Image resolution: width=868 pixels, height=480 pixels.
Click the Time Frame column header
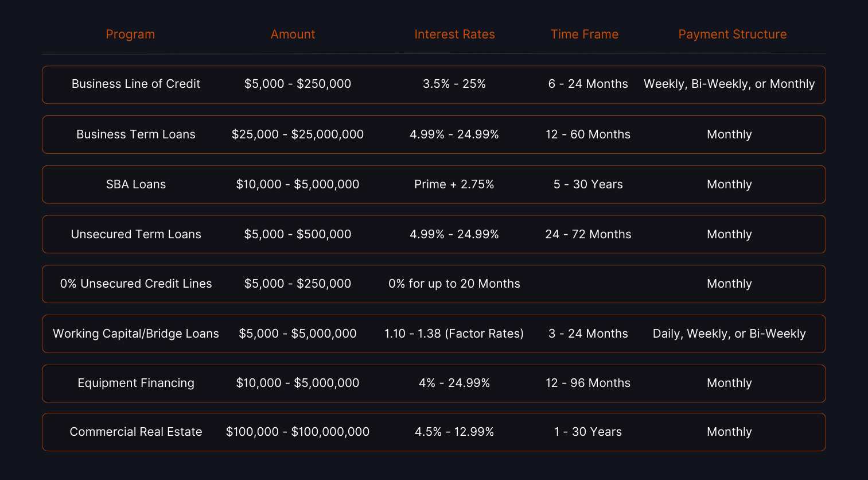pyautogui.click(x=584, y=34)
